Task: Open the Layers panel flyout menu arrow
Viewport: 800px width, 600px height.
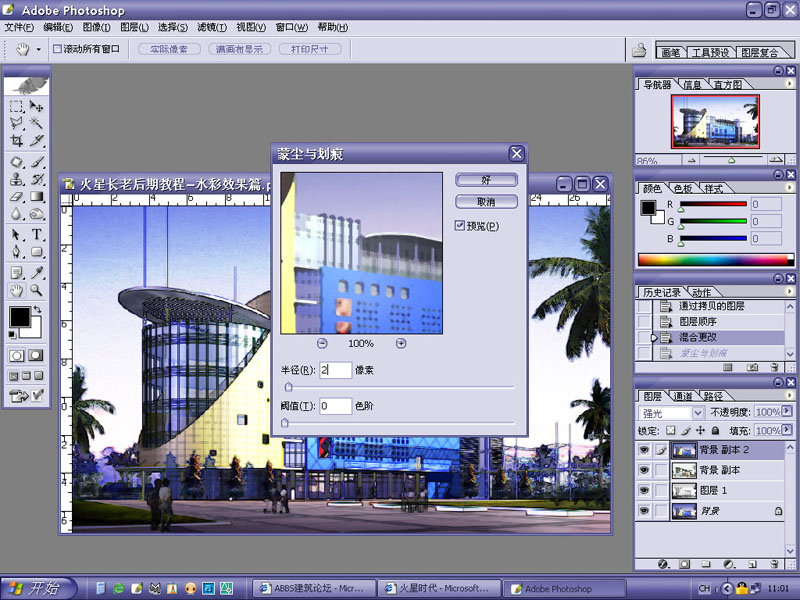Action: click(x=789, y=395)
